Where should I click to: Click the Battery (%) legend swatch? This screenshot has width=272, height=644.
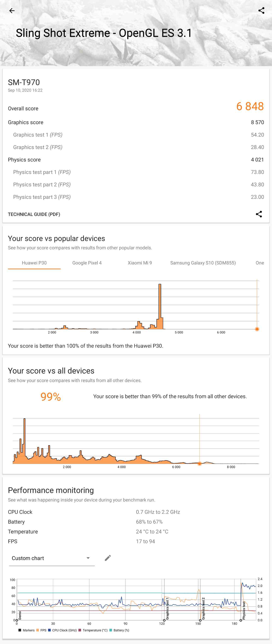tap(111, 630)
